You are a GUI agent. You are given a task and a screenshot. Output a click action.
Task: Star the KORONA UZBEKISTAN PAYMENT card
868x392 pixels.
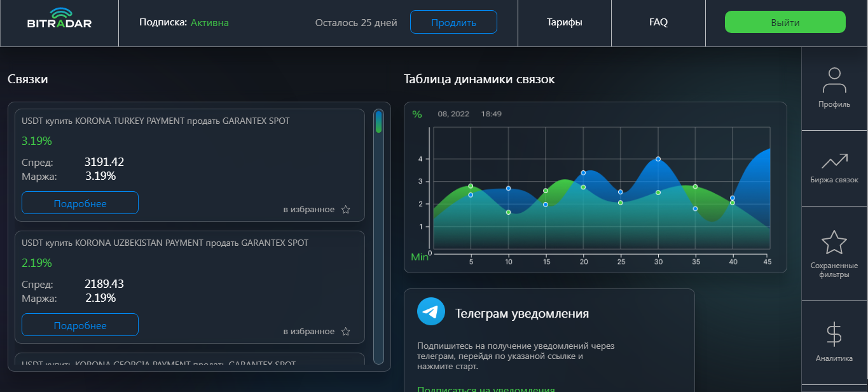pos(346,332)
